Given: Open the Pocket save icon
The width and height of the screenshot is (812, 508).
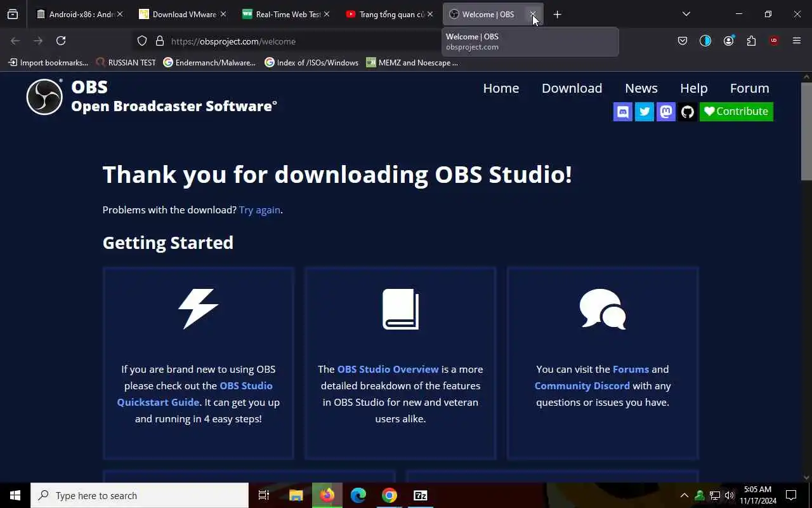Looking at the screenshot, I should pyautogui.click(x=683, y=41).
